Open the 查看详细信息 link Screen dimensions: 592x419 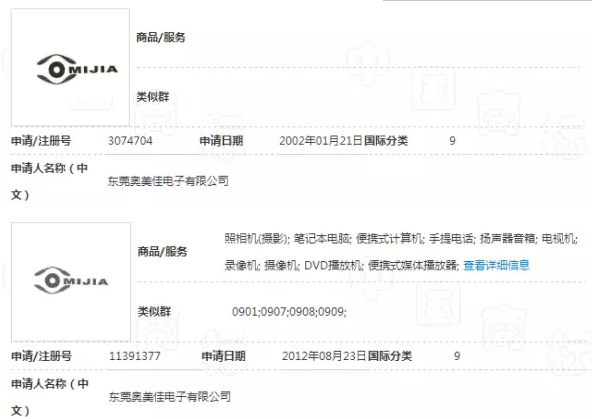[x=496, y=265]
